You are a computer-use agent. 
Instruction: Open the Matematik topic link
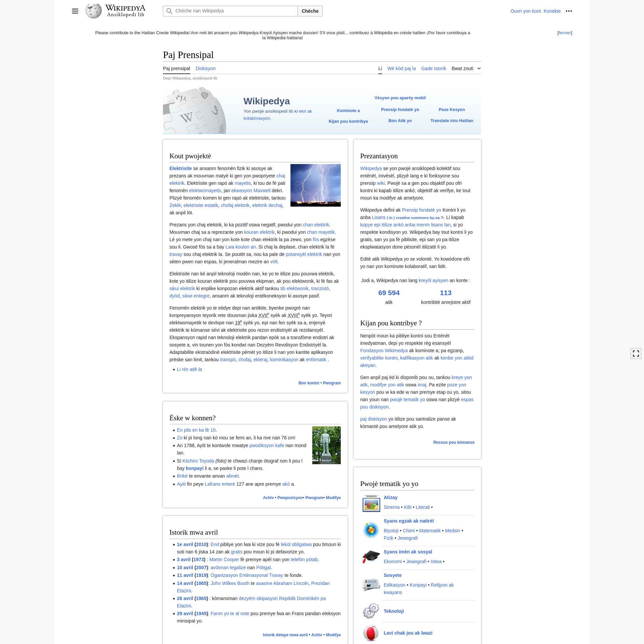coord(430,531)
